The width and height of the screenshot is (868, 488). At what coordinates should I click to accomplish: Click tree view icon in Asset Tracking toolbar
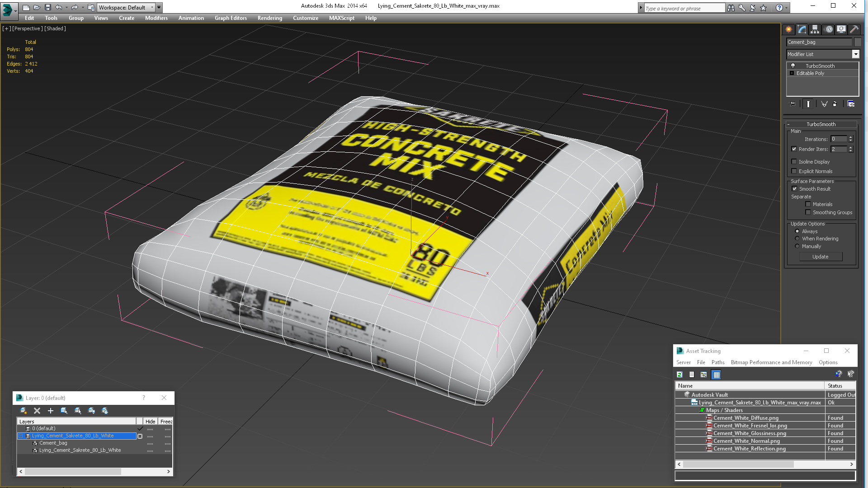pos(703,375)
